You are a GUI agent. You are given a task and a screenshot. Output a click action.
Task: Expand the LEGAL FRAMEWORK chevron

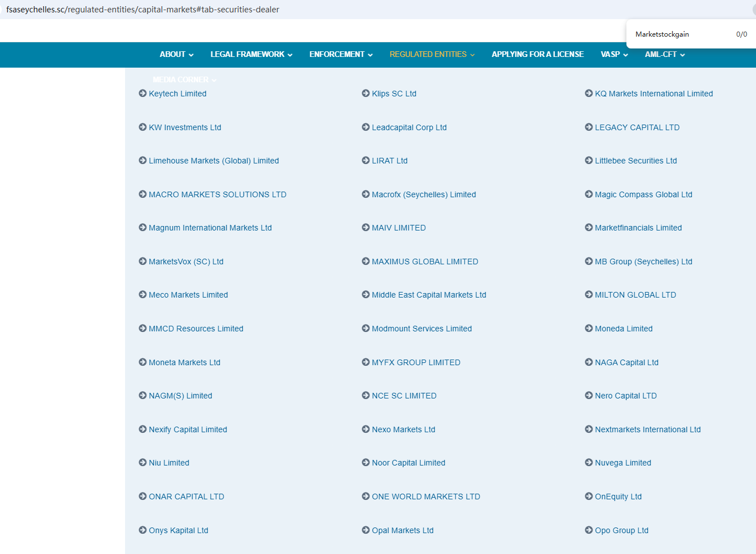290,55
